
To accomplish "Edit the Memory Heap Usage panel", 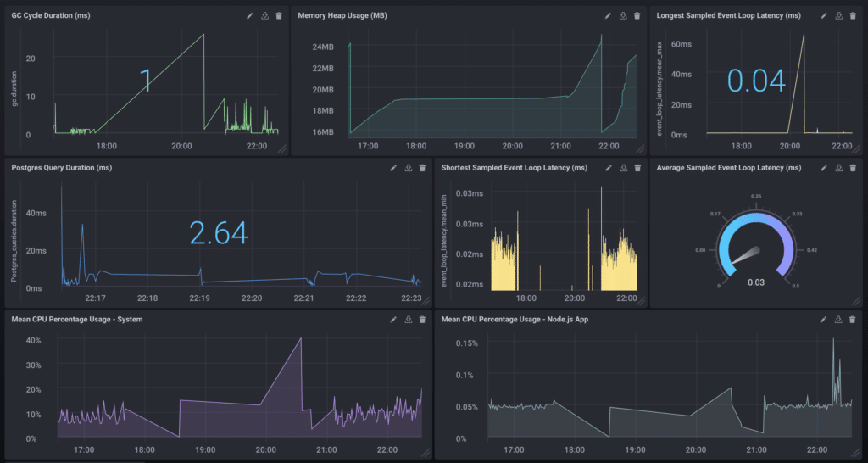I will pos(608,15).
